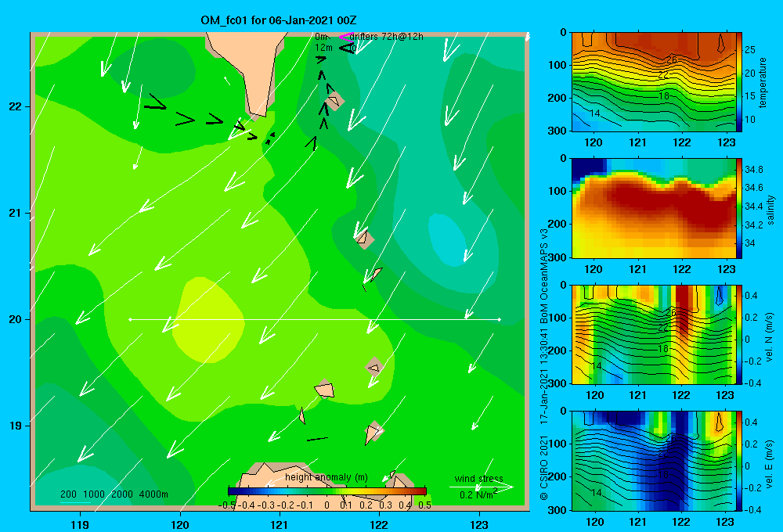The image size is (783, 532).
Task: Click the '0.4' tick on vel. N color bar
Action: tap(751, 296)
